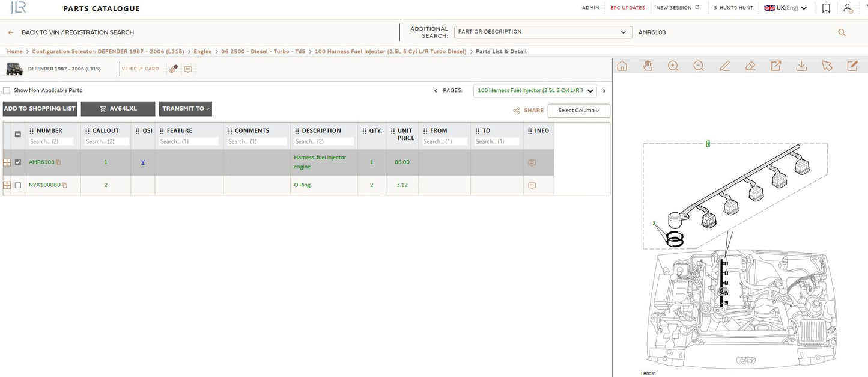Open 100 Harness Fuel Injector breadcrumb

coord(390,52)
